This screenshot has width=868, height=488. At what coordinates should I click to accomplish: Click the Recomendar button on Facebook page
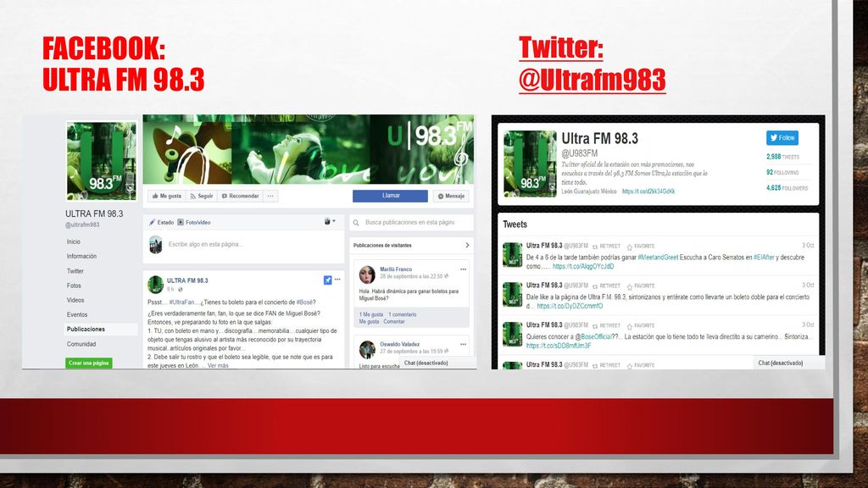(240, 196)
